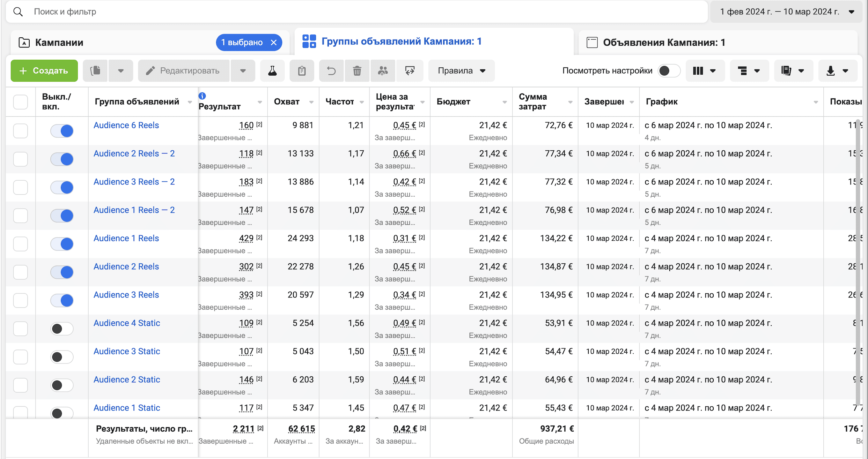Enable the Audience 4 Static toggle
Screen dimensions: 868x459
point(62,328)
